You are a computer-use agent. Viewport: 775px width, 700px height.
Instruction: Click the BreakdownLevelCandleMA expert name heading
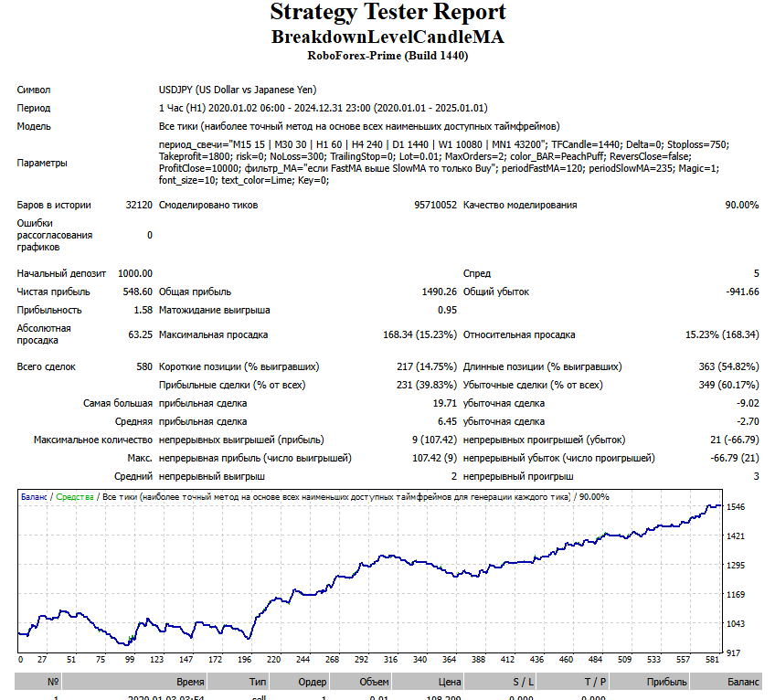[387, 37]
